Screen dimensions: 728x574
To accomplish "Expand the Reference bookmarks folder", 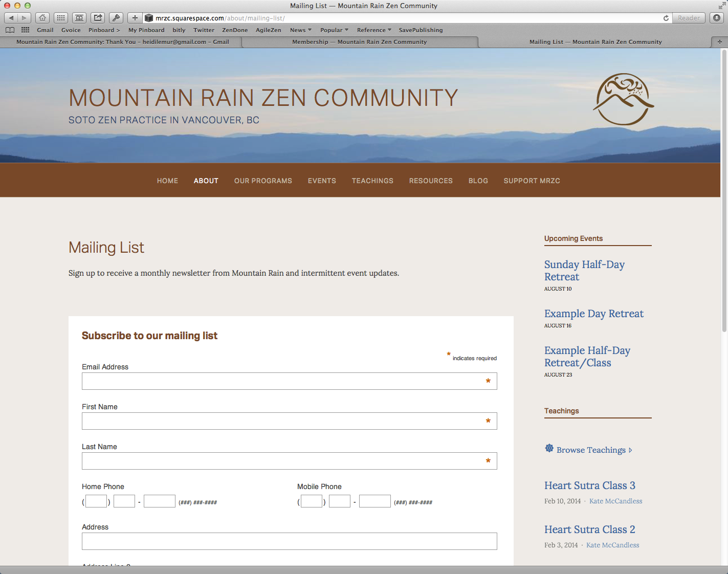I will [x=374, y=30].
